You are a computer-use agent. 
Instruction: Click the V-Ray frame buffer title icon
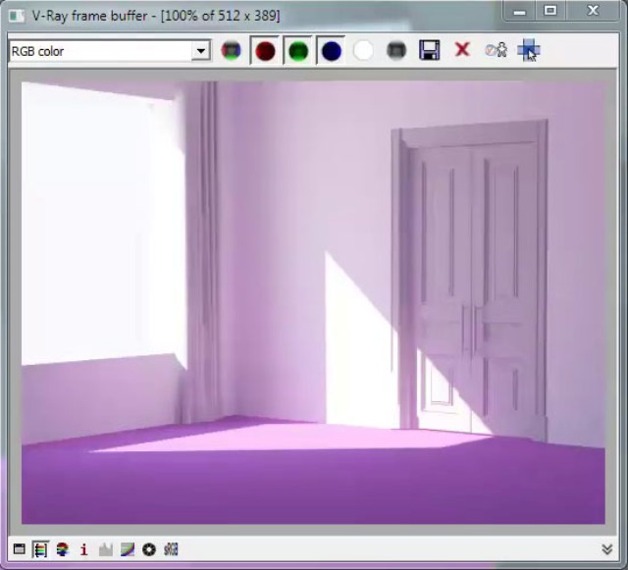click(17, 16)
